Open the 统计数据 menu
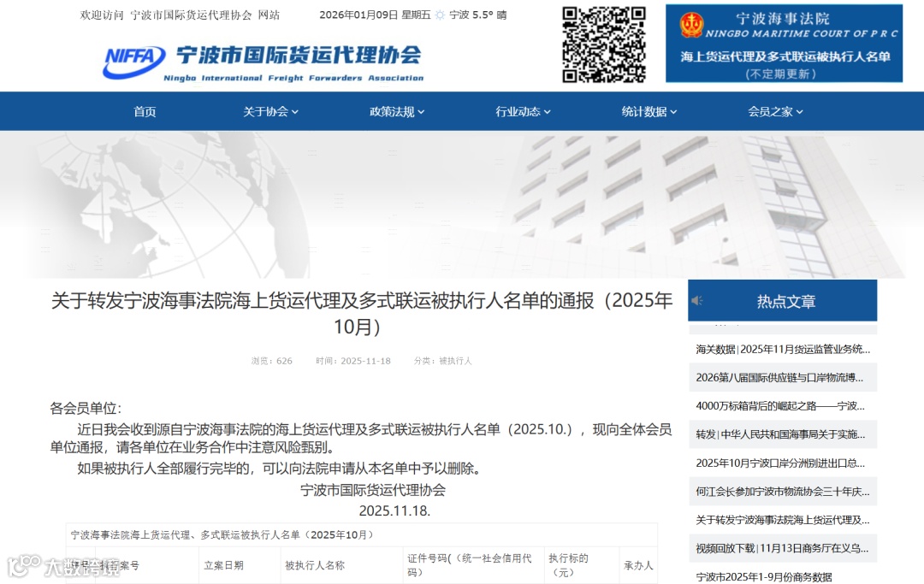 [x=649, y=111]
